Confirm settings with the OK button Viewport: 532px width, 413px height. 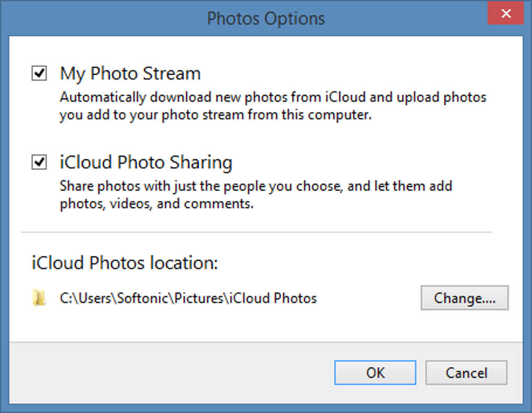[375, 373]
